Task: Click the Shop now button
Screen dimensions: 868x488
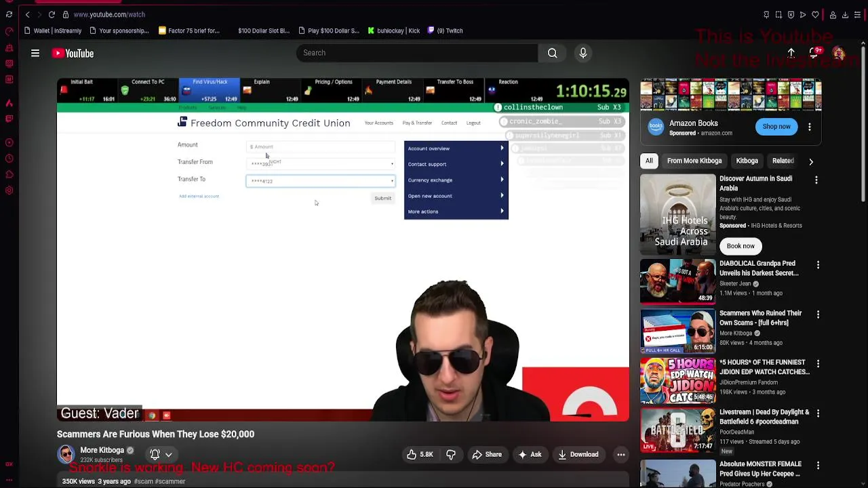Action: point(776,127)
